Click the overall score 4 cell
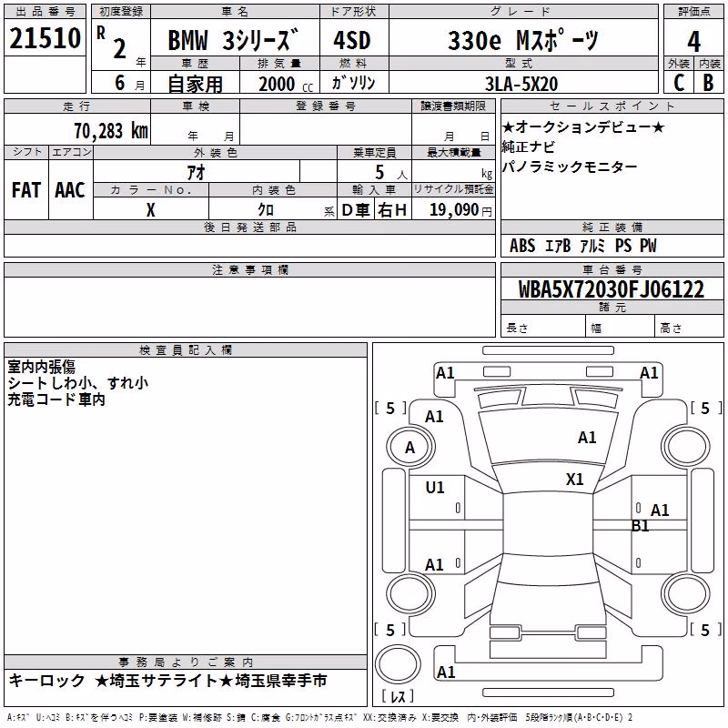The width and height of the screenshot is (728, 728). point(693,41)
